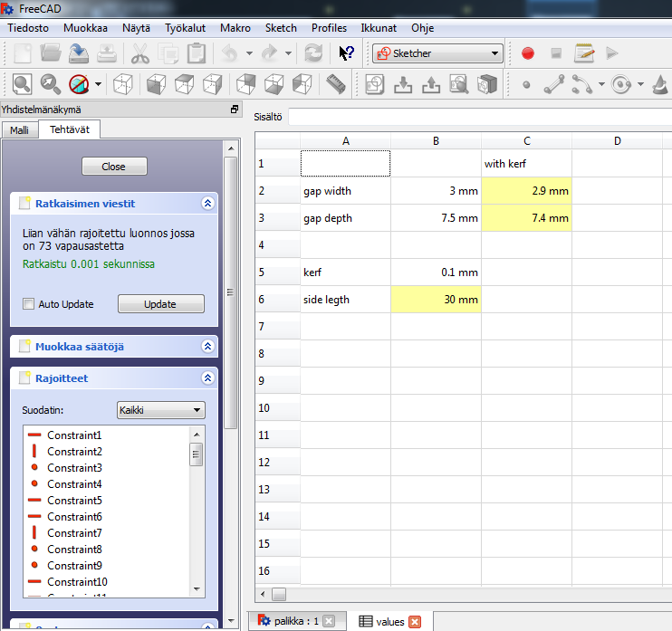This screenshot has height=631, width=672.
Task: Select yellow cell C3 7.4 mm
Action: click(526, 217)
